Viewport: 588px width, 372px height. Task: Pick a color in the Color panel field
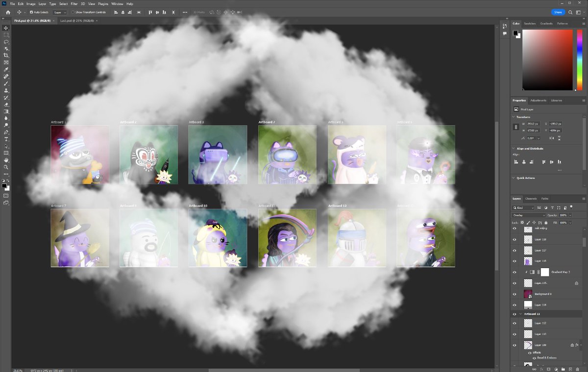coord(547,59)
